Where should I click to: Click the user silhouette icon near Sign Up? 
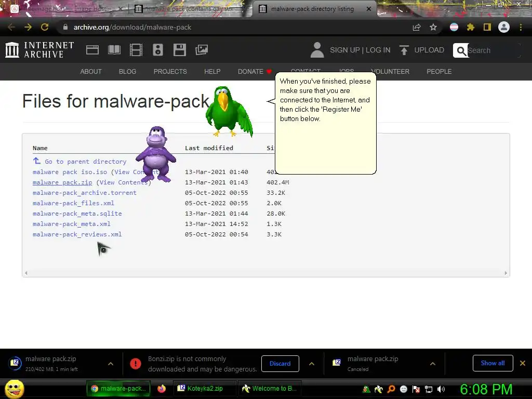coord(317,50)
